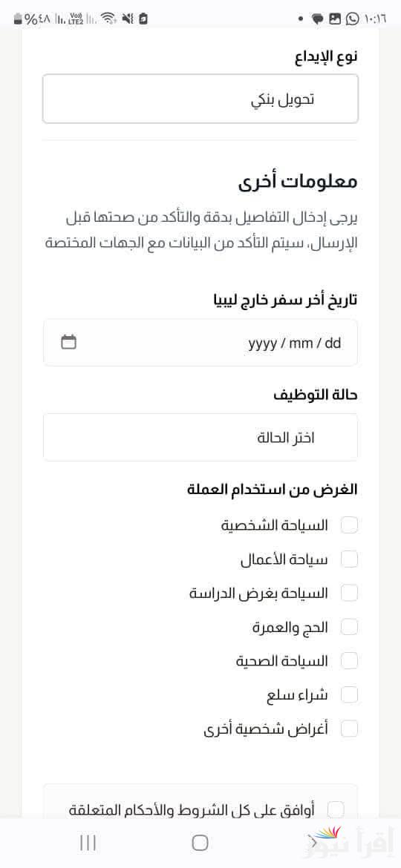Tap the home navigation button
Viewport: 401px width, 868px height.
tap(200, 843)
